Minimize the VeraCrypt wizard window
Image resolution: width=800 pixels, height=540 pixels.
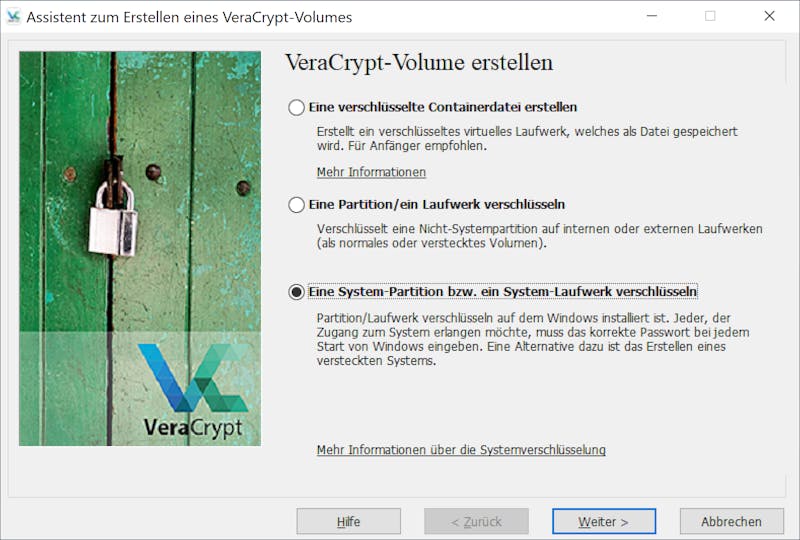(652, 16)
